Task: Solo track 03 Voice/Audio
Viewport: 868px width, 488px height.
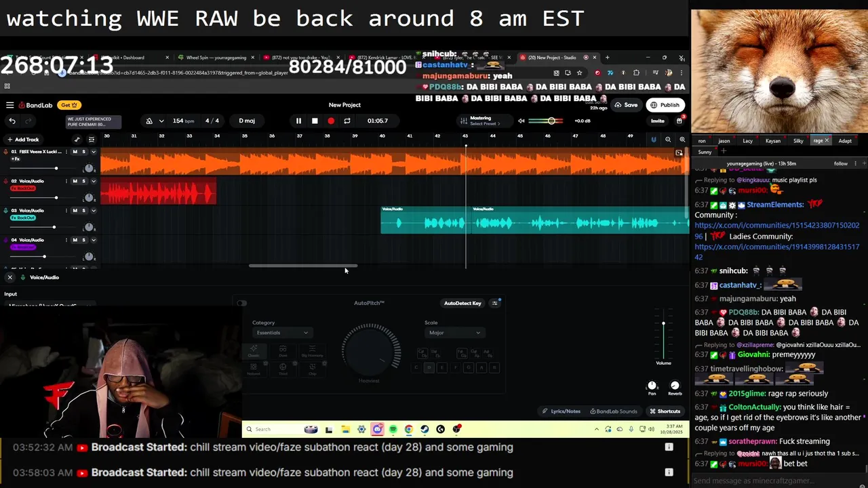Action: 83,210
